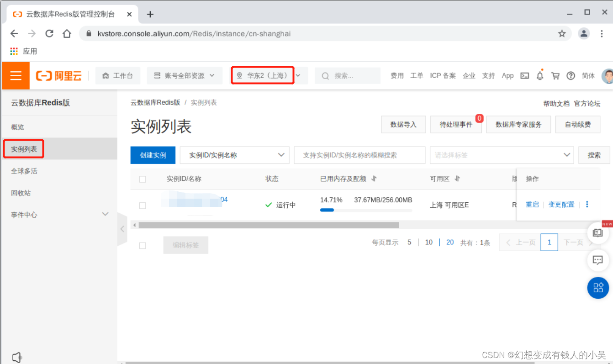Expand the 账号全部资源 dropdown
Screen dimensions: 613x364
[x=185, y=76]
